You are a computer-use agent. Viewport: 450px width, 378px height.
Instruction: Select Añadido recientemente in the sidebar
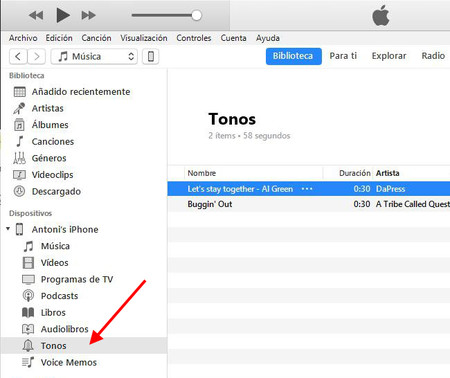81,92
